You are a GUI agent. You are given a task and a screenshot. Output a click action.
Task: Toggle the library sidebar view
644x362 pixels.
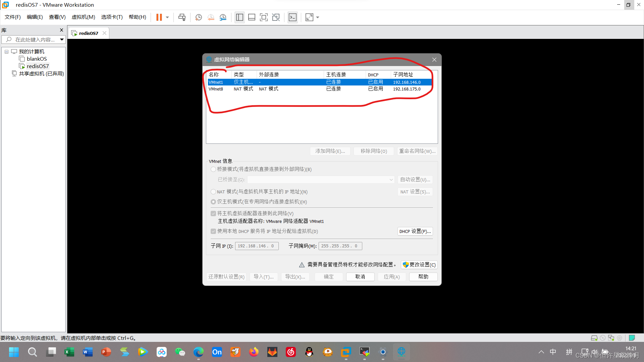(239, 17)
